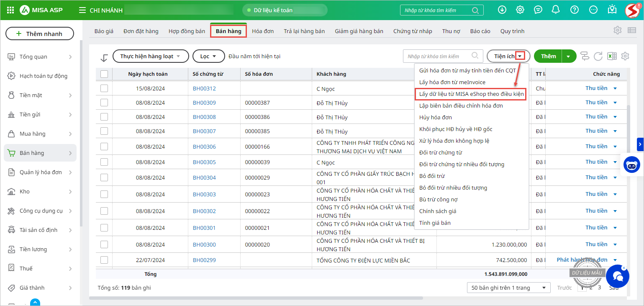This screenshot has width=644, height=306.
Task: Refresh the sales list
Action: [x=598, y=57]
